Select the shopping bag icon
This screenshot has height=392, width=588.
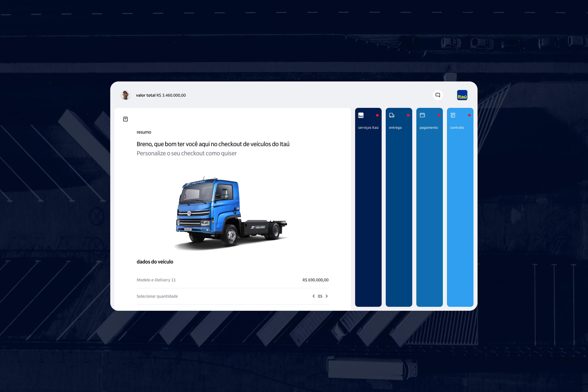point(125,119)
